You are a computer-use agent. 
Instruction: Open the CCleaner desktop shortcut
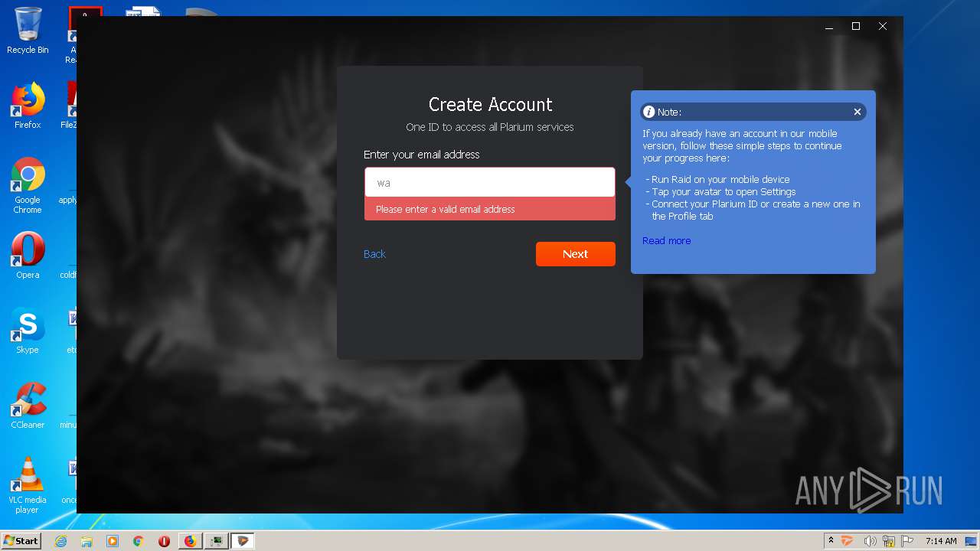[28, 406]
